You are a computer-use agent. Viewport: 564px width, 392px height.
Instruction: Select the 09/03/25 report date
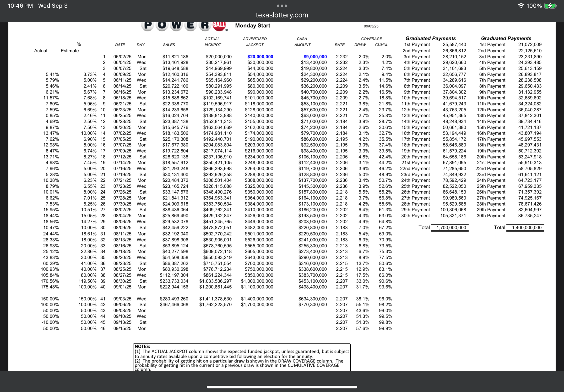tap(371, 26)
